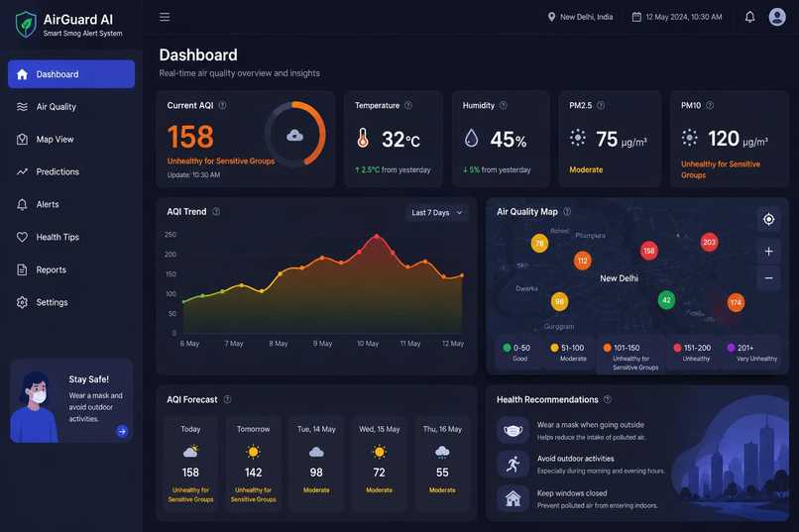This screenshot has width=799, height=532.
Task: Click the locate-me target icon on map
Action: tap(768, 219)
